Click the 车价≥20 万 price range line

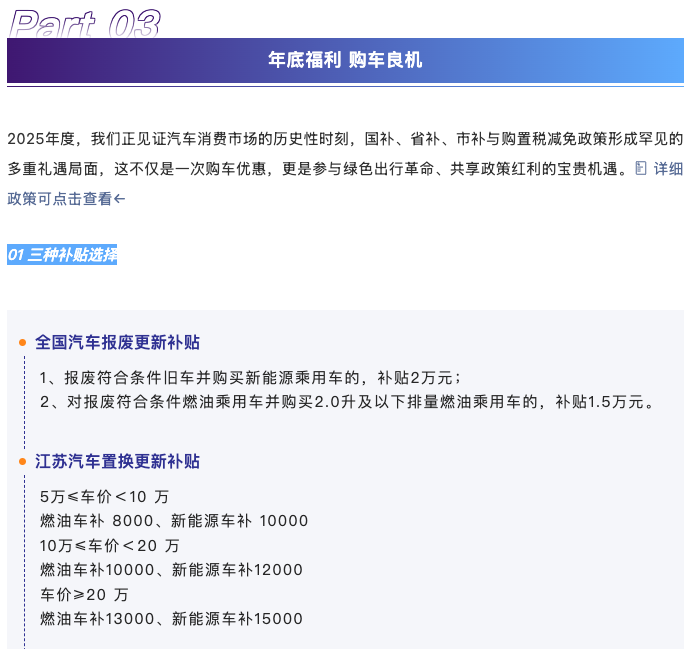point(85,594)
